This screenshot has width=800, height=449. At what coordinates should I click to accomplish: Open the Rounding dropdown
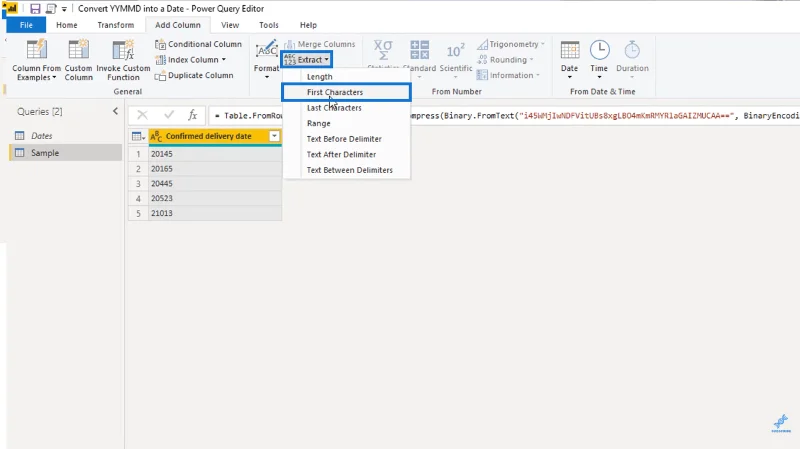tap(505, 60)
